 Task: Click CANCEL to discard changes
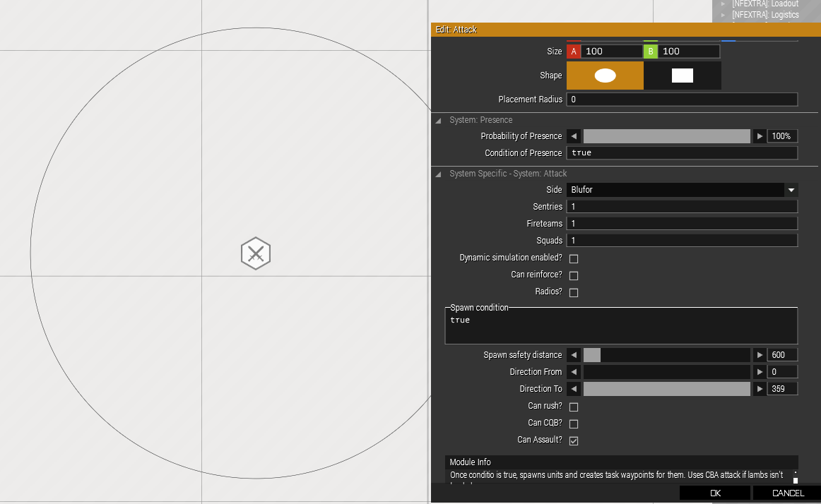(788, 493)
